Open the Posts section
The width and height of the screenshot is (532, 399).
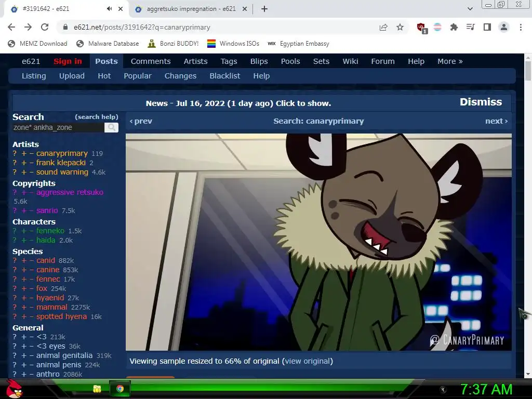106,61
